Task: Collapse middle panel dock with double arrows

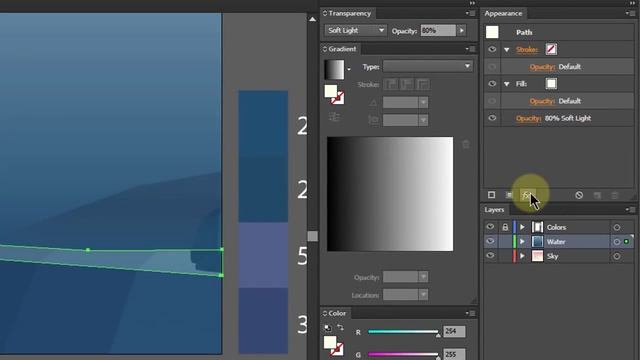Action: coord(472,3)
